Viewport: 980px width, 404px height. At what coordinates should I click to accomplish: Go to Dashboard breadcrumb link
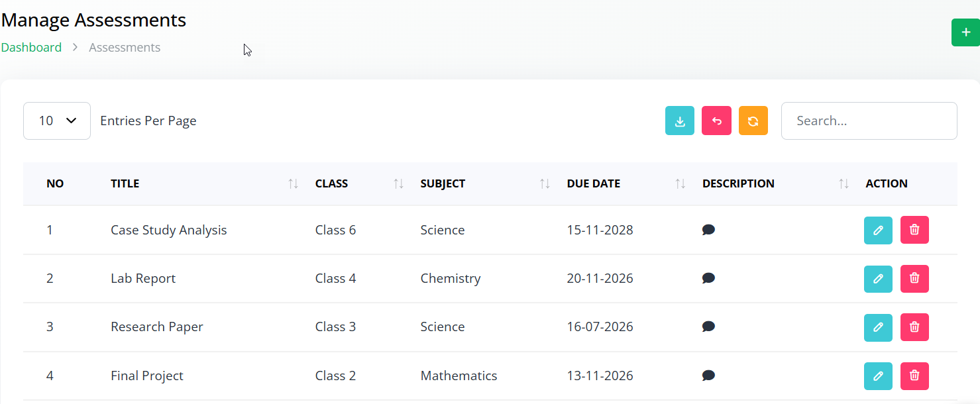click(x=31, y=48)
